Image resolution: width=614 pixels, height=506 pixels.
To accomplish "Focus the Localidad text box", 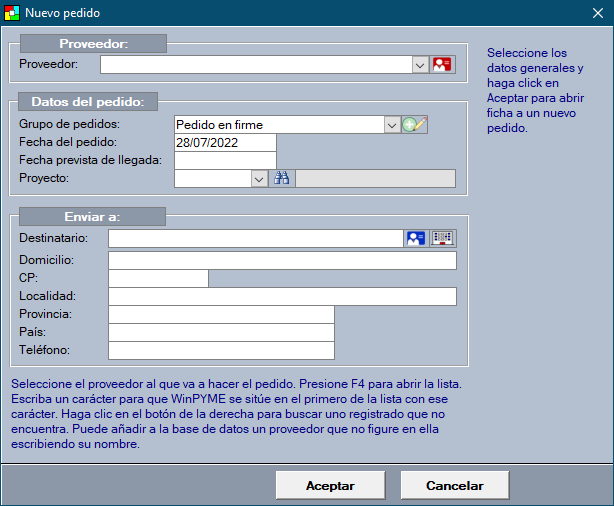I will point(282,296).
